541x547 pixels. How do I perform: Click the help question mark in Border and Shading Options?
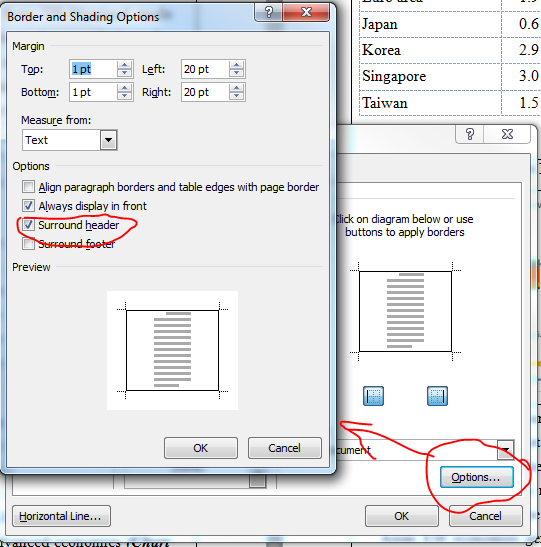click(269, 13)
